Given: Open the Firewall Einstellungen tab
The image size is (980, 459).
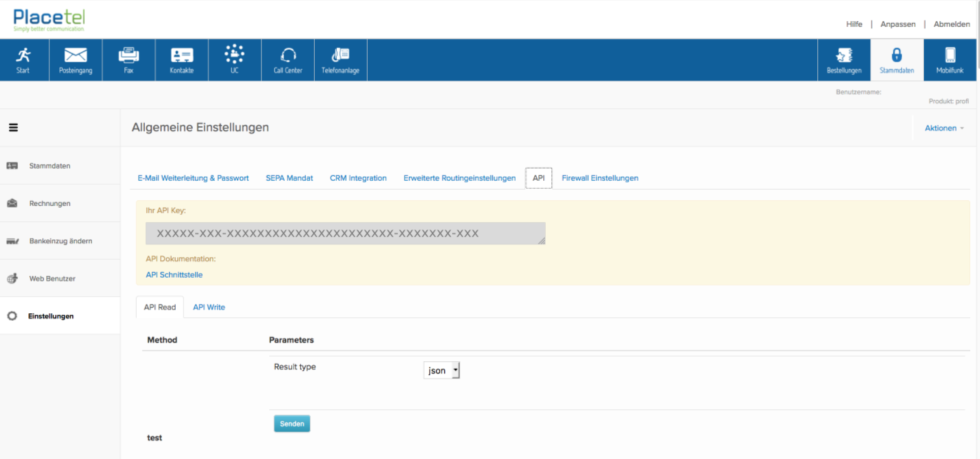Looking at the screenshot, I should tap(600, 178).
